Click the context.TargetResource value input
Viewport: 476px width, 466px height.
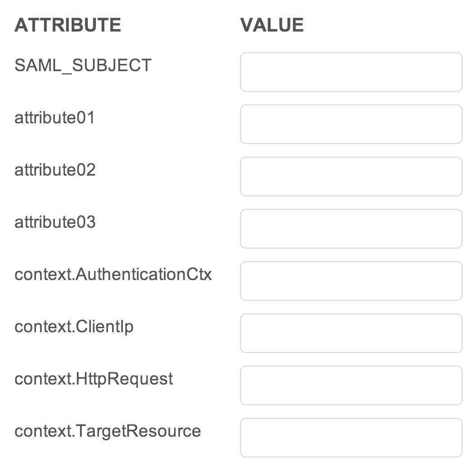pos(351,438)
